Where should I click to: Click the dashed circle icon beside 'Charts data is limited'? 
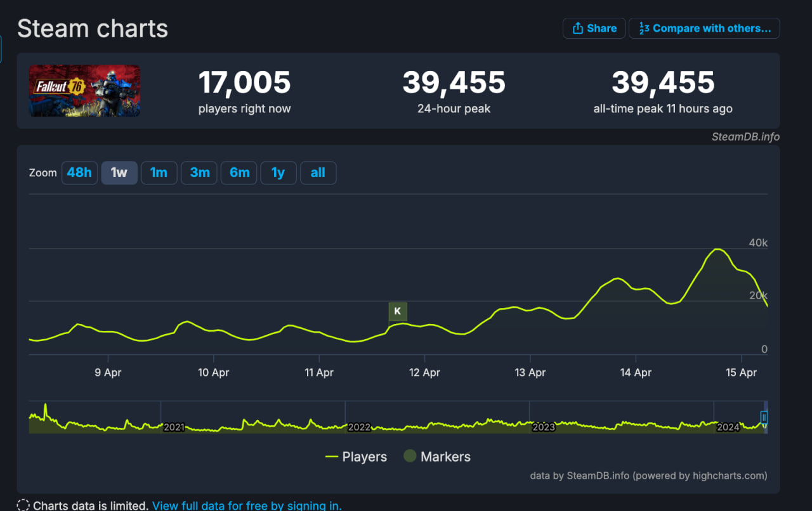pyautogui.click(x=23, y=505)
